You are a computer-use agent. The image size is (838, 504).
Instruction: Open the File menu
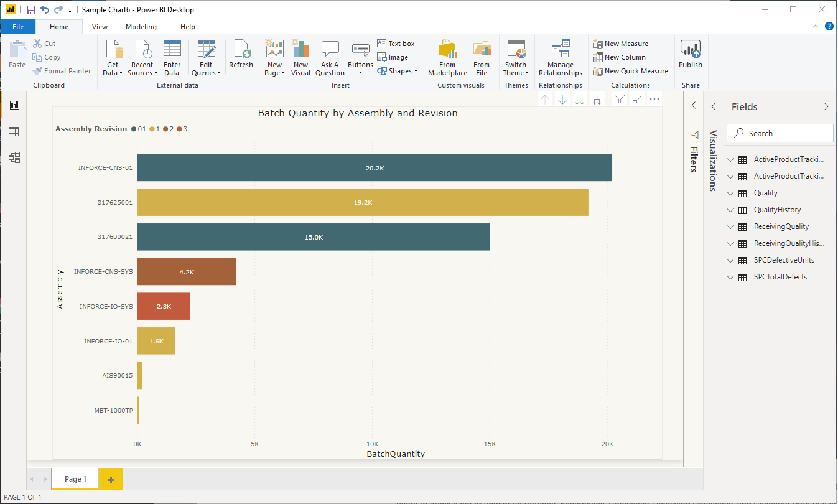point(17,27)
